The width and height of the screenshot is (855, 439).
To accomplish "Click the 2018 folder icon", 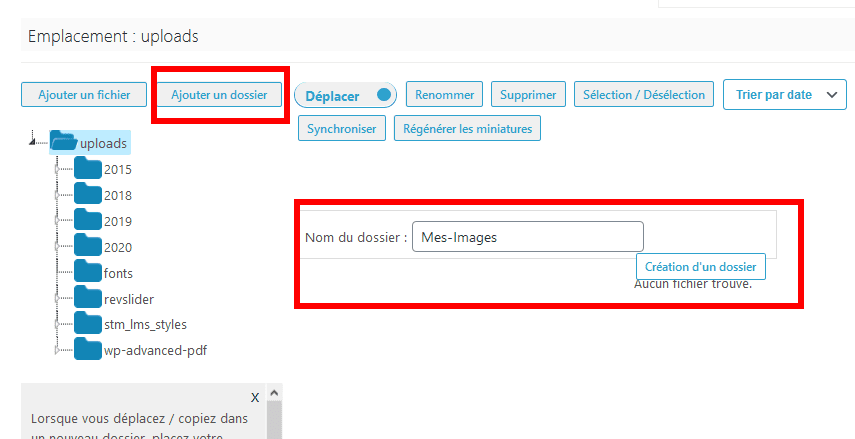I will coord(88,194).
